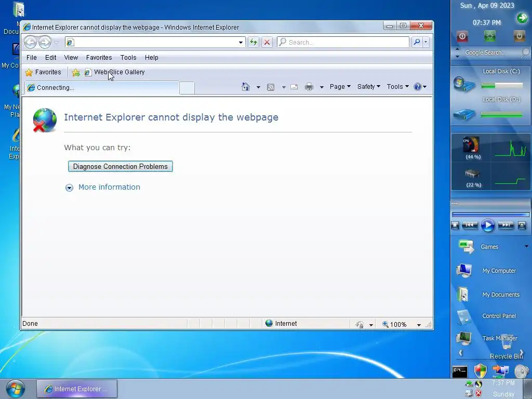Viewport: 532px width, 399px height.
Task: Expand the zoom level dropdown arrow
Action: (x=419, y=325)
